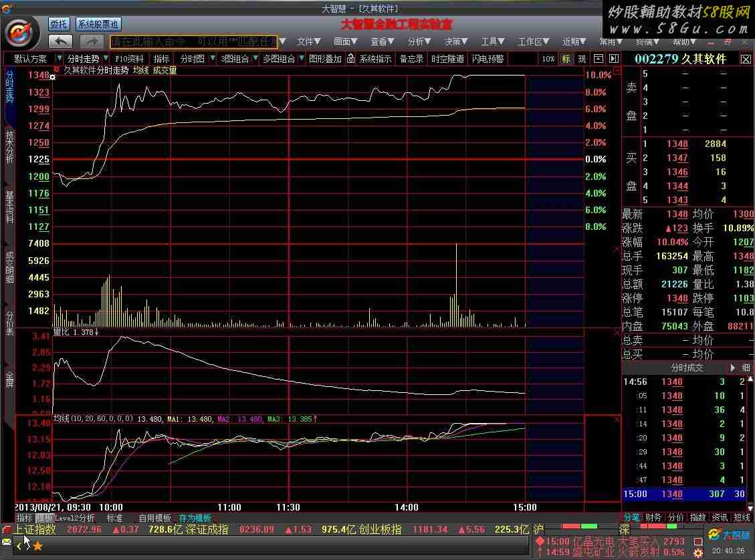Select the 技术分析 vertical sidebar tab
The image size is (755, 560).
click(x=9, y=146)
